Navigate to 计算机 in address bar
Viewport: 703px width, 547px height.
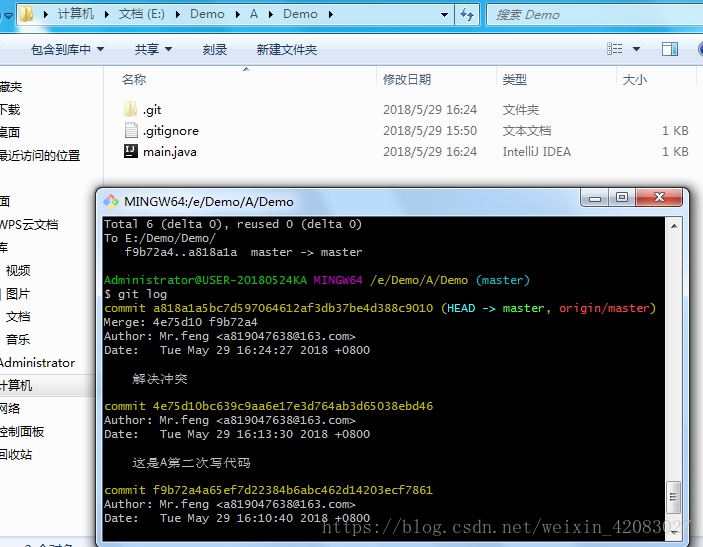76,14
